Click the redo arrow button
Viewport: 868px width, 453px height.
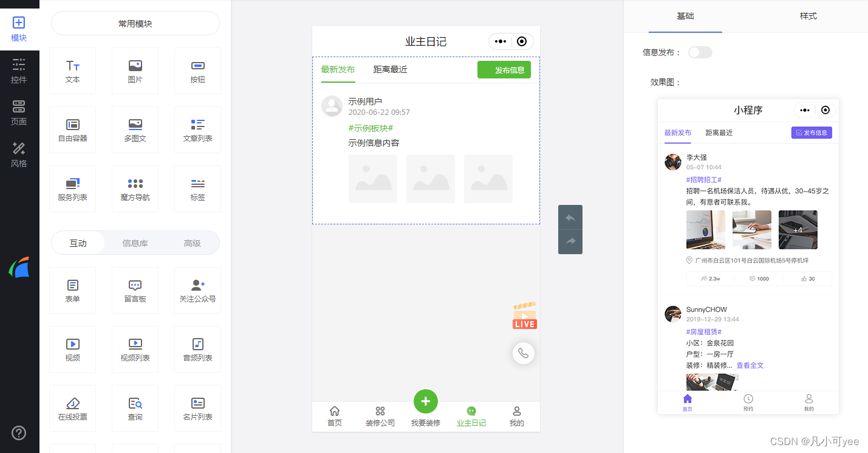tap(570, 242)
